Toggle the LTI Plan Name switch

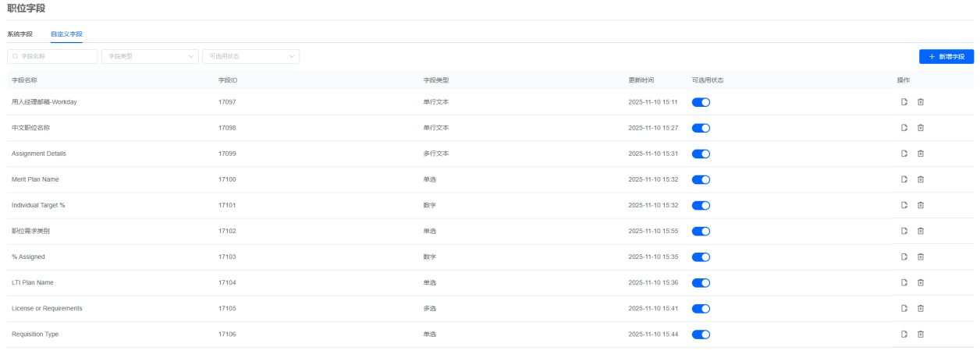point(701,282)
